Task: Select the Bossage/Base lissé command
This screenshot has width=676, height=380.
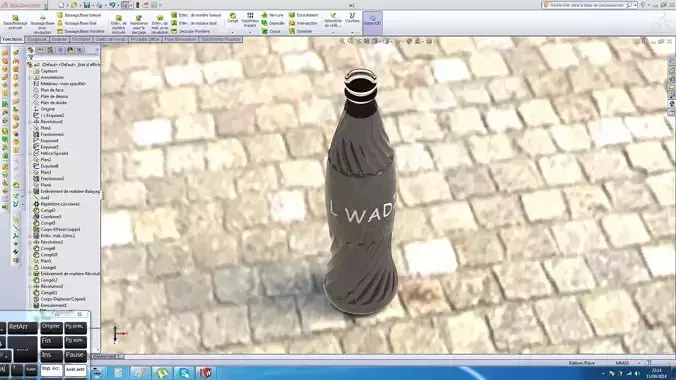Action: 77,23
